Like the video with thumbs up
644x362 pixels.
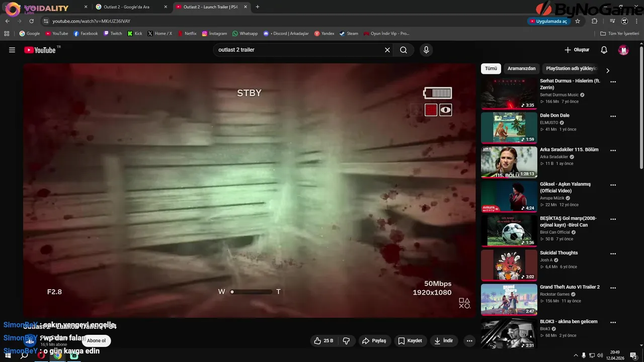point(324,340)
